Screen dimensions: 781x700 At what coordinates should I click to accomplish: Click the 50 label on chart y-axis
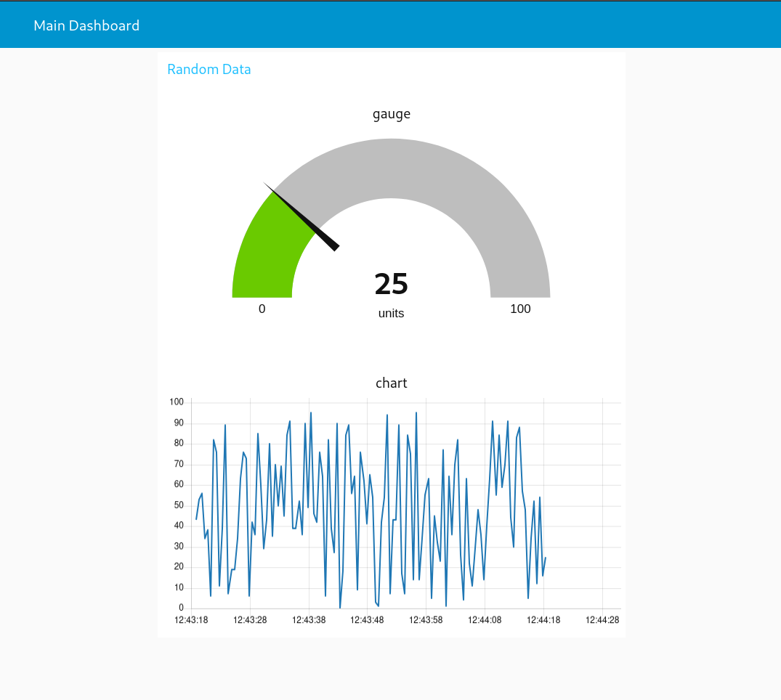click(x=178, y=505)
